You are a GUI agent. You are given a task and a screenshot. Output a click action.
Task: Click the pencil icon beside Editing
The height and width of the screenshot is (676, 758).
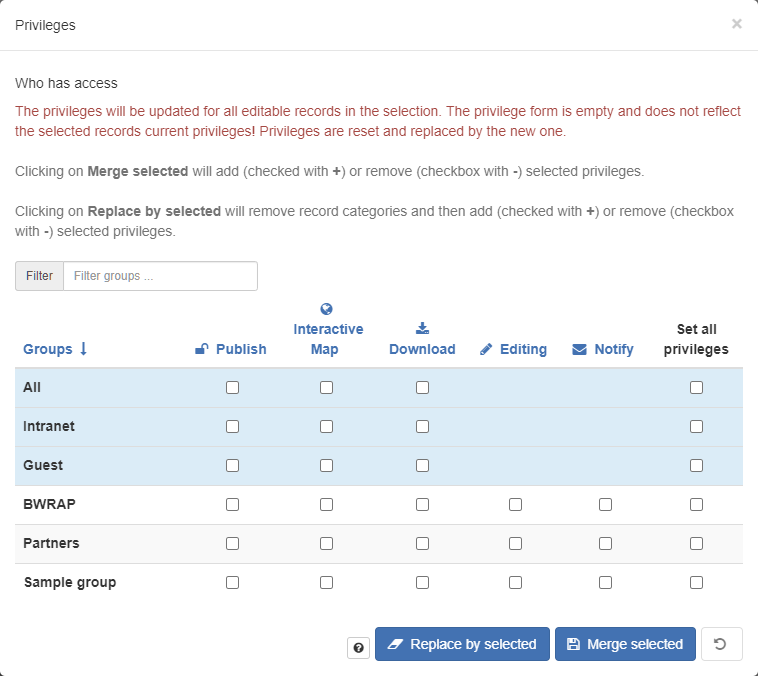[x=486, y=349]
